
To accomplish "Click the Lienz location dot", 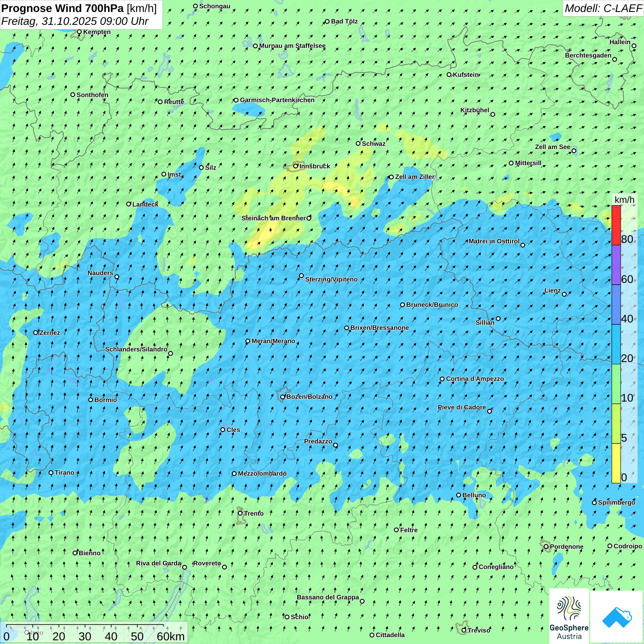I will (x=564, y=294).
